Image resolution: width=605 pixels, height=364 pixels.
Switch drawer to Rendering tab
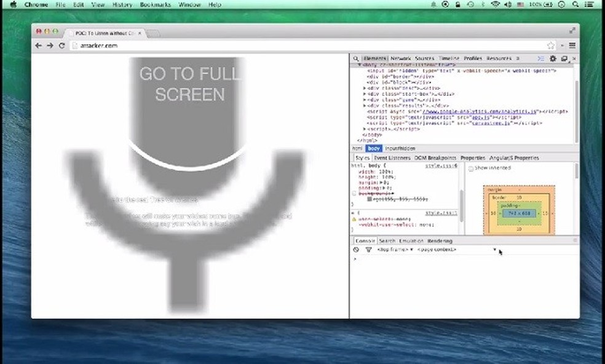point(440,241)
